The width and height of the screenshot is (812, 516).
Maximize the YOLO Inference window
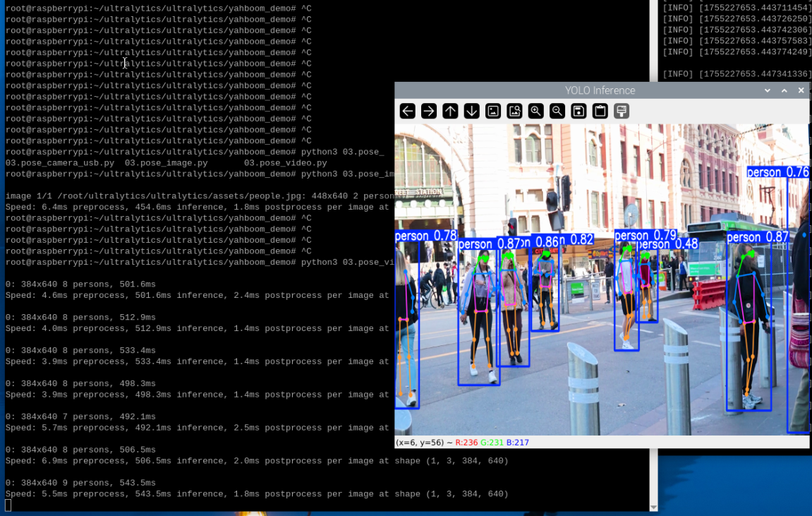point(784,90)
